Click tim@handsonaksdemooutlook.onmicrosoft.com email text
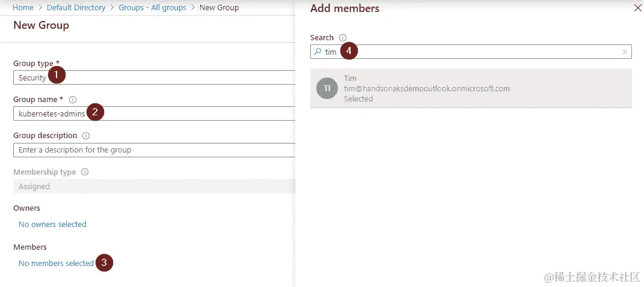 (427, 88)
